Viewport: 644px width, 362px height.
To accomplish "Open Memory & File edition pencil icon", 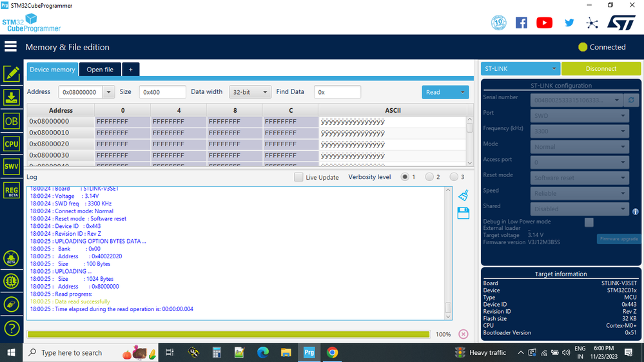I will click(x=12, y=74).
